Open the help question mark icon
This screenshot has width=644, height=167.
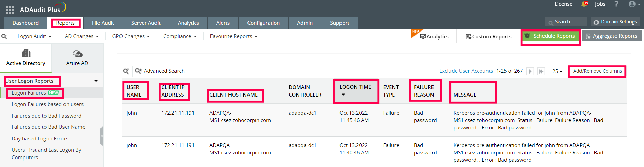(616, 4)
